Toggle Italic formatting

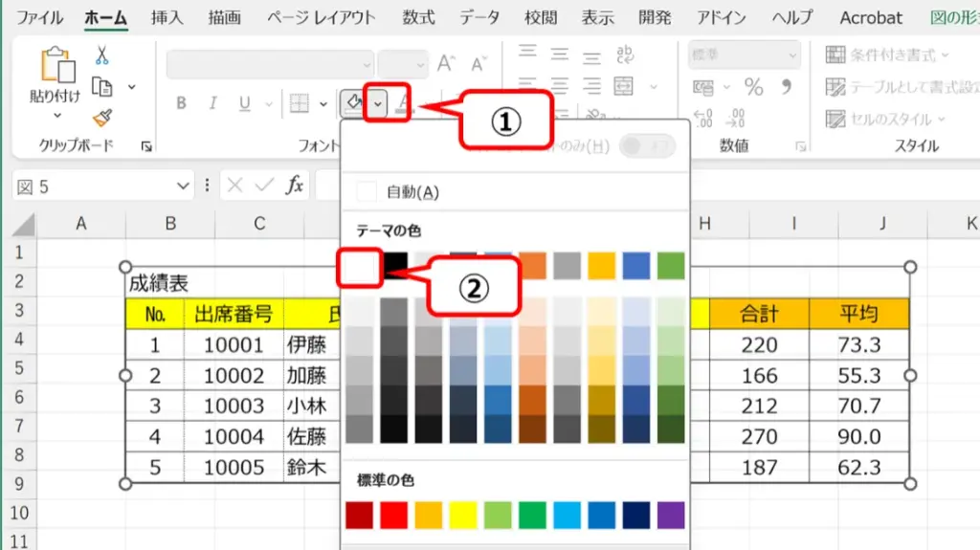pyautogui.click(x=212, y=103)
